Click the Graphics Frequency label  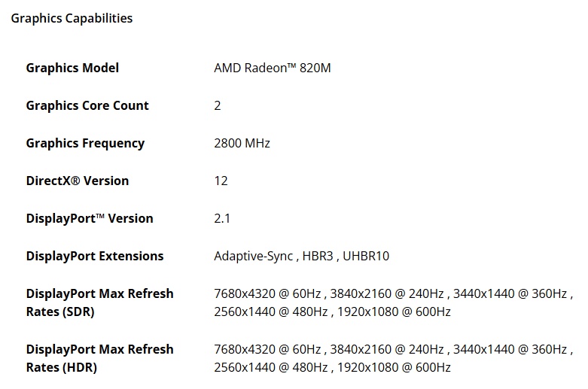85,143
